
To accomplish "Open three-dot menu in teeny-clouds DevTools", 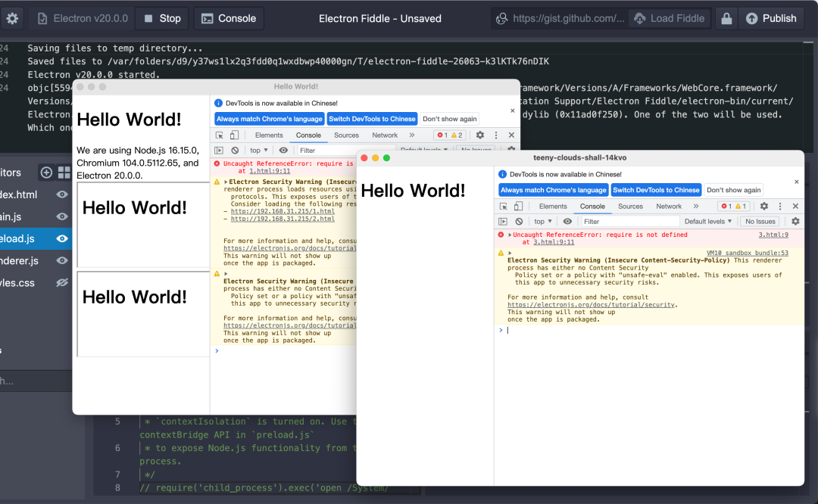I will pyautogui.click(x=780, y=207).
